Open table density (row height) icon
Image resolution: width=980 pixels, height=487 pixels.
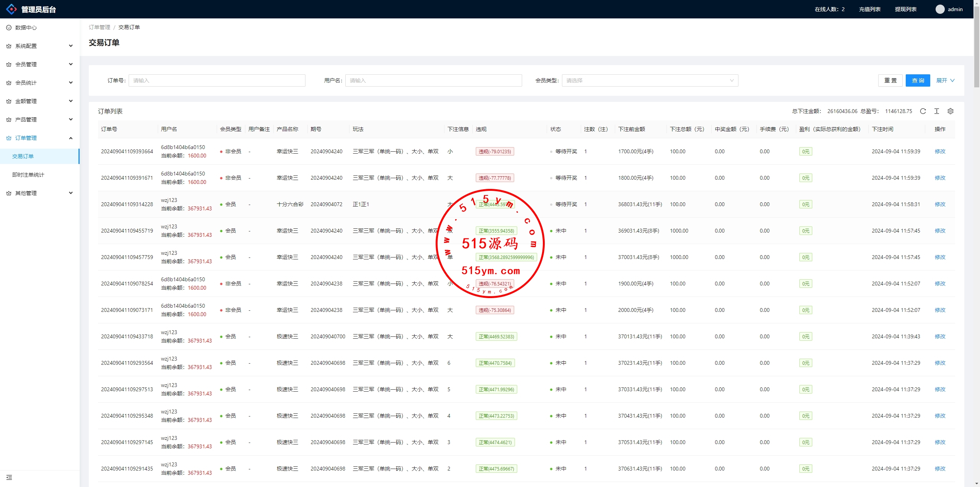pos(937,111)
